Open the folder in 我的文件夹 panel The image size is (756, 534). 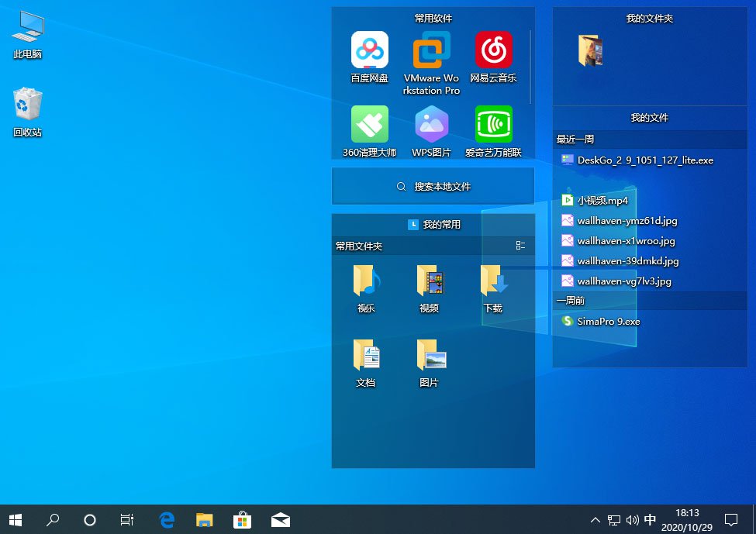[x=590, y=50]
